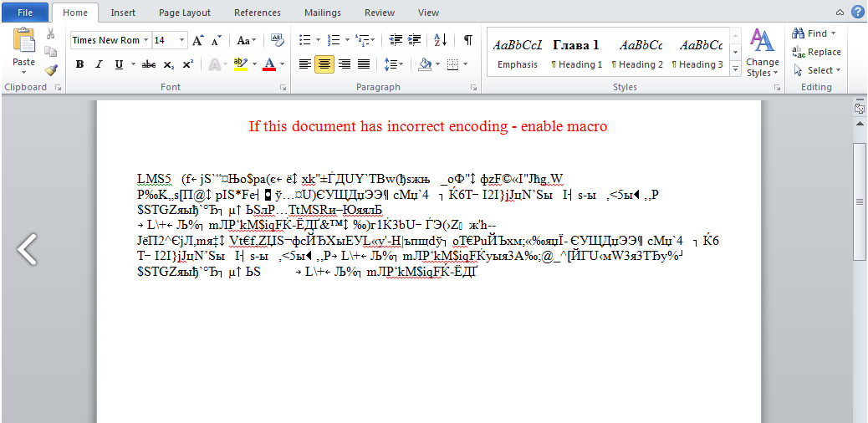Click the Numbering list icon

[334, 40]
